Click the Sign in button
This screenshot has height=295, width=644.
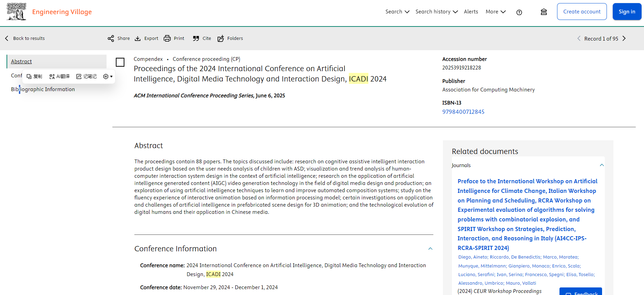pos(627,12)
